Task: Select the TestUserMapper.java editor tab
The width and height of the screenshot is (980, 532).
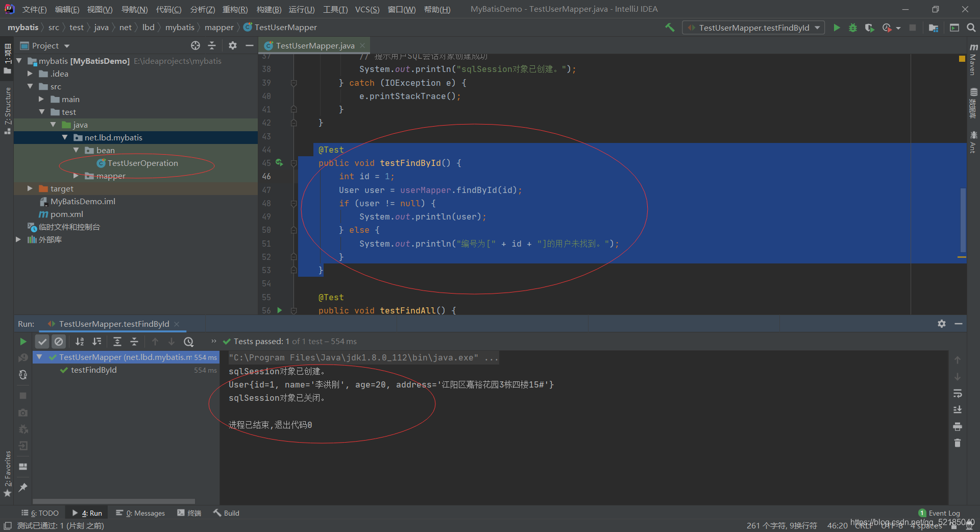Action: pos(314,45)
